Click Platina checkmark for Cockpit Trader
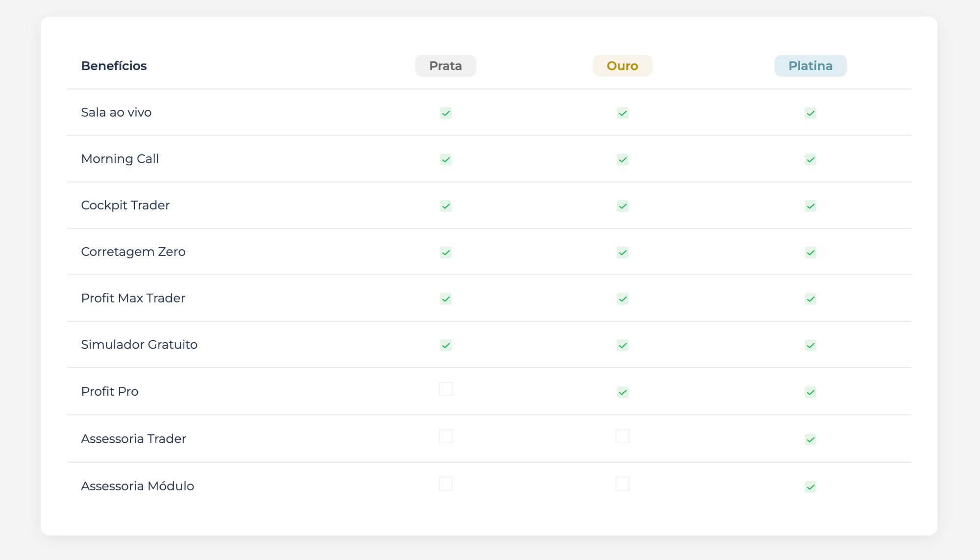This screenshot has width=980, height=560. [x=810, y=206]
